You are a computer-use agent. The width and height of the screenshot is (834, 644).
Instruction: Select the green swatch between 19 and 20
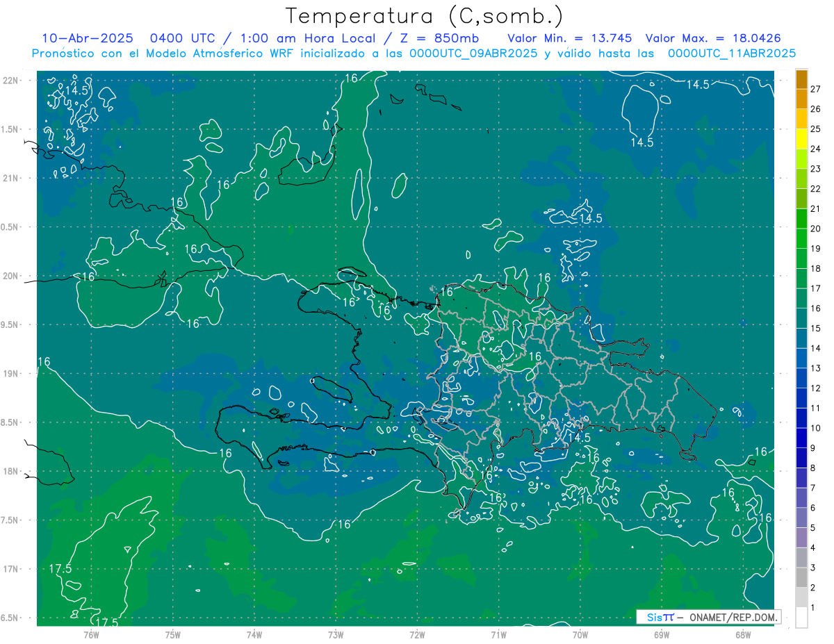pyautogui.click(x=801, y=238)
